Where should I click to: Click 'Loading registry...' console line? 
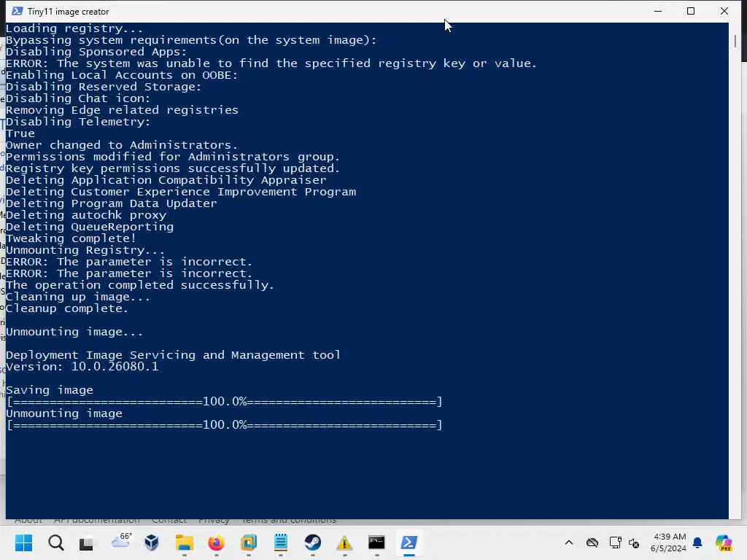tap(74, 28)
